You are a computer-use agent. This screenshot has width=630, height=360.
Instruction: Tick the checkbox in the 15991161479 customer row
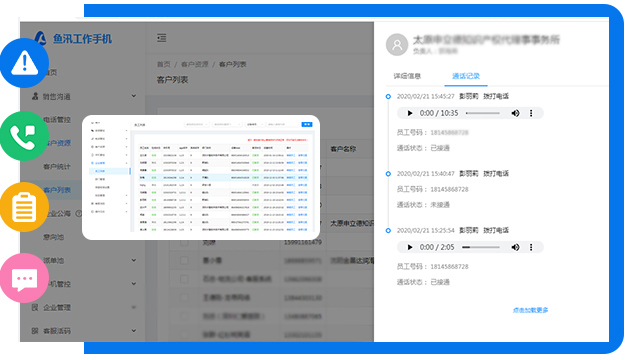(x=184, y=242)
